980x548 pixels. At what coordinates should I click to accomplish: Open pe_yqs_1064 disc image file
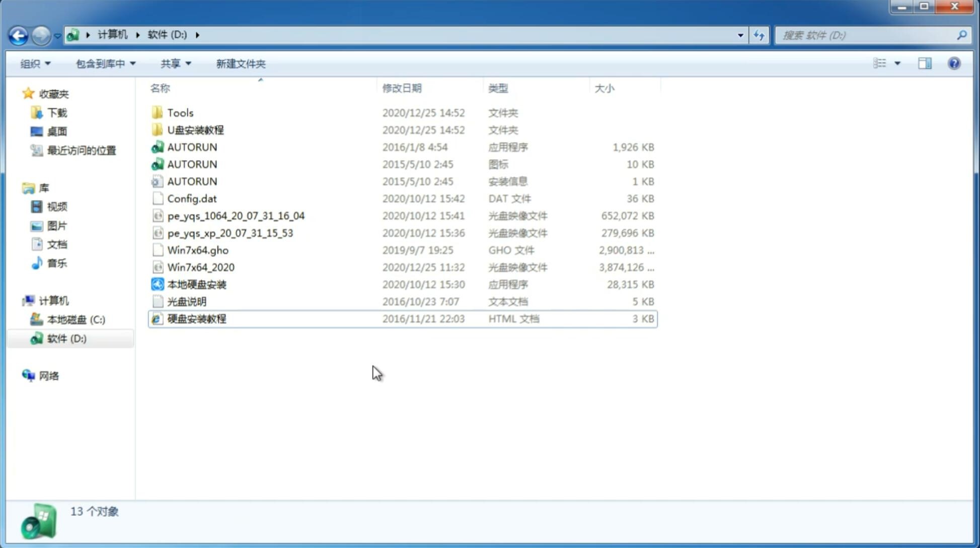[236, 216]
